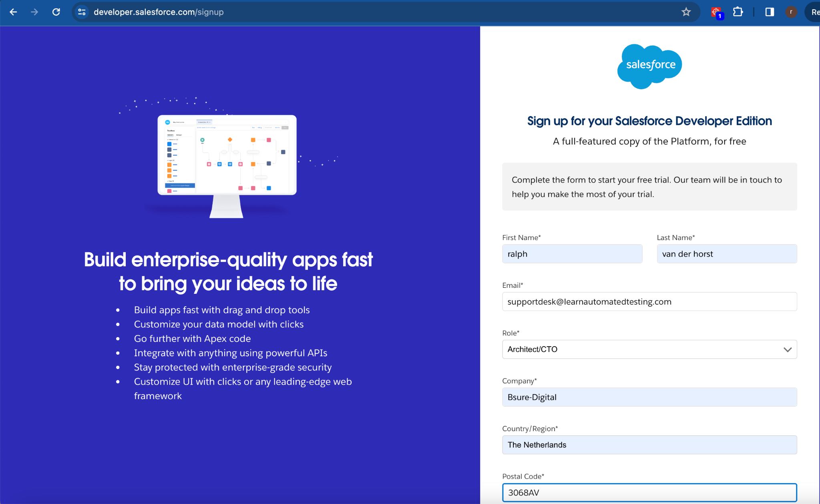Click the 'First Name*' label
The height and width of the screenshot is (504, 820).
coord(521,237)
